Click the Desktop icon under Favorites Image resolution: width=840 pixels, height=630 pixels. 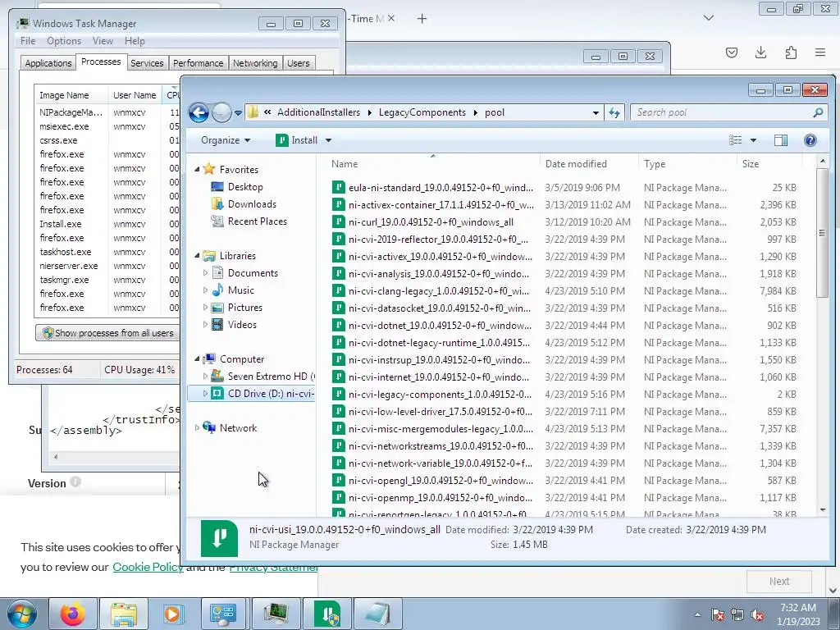coord(217,187)
